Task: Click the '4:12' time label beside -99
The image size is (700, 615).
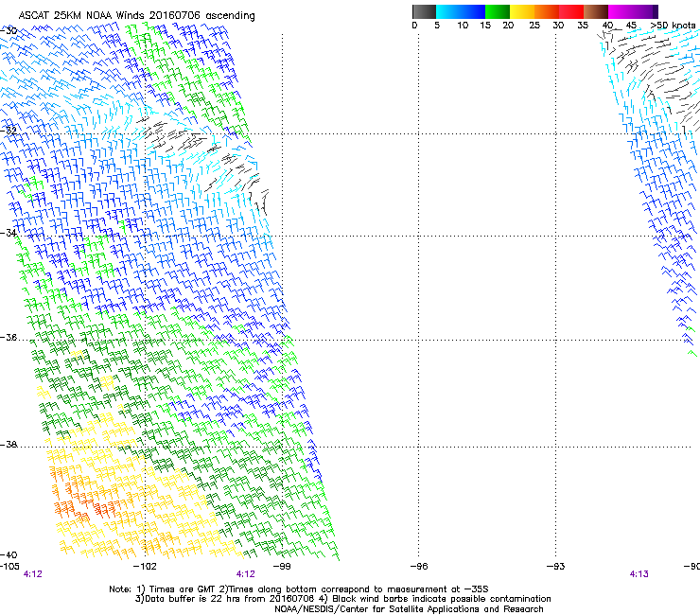Action: [x=246, y=574]
